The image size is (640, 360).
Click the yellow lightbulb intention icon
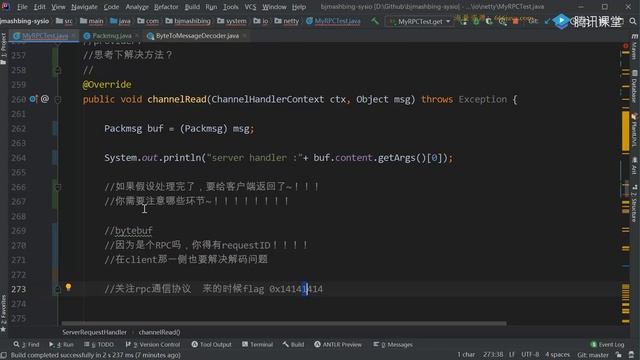[x=69, y=287]
